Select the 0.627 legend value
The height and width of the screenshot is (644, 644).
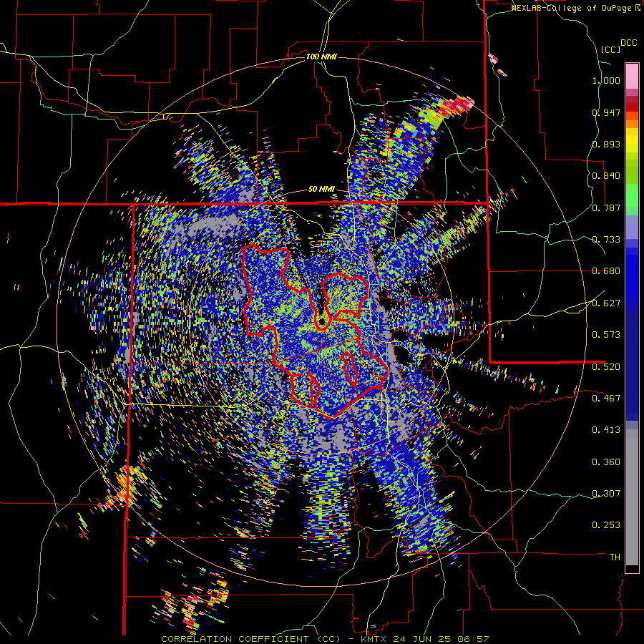tap(606, 303)
